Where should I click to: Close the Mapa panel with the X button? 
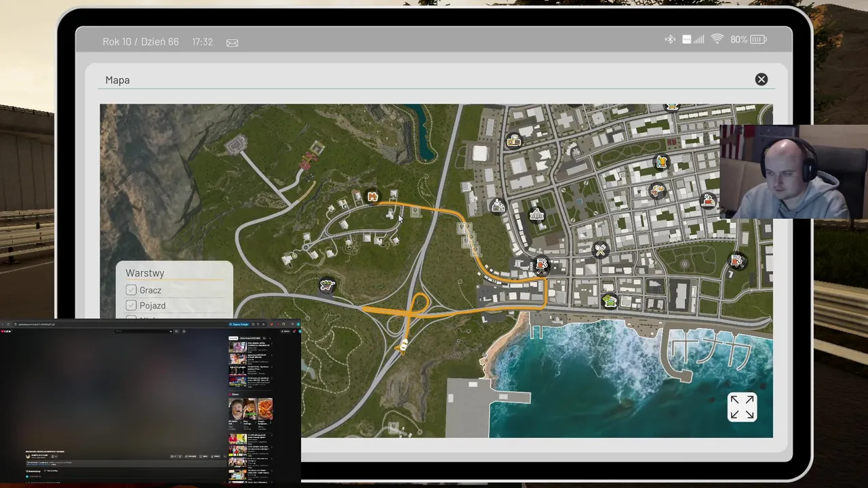click(x=762, y=79)
